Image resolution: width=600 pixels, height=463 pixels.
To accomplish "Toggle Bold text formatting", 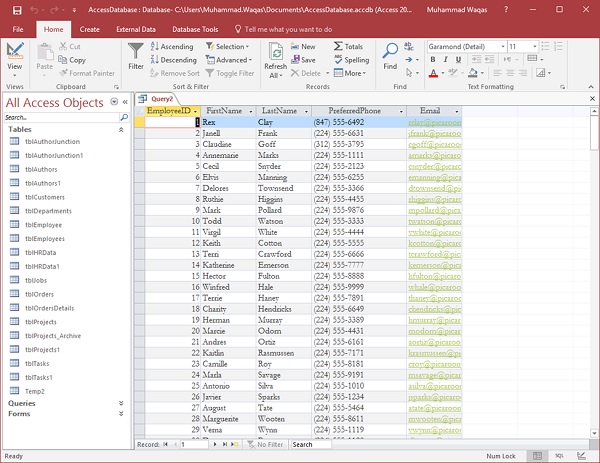I will 433,60.
